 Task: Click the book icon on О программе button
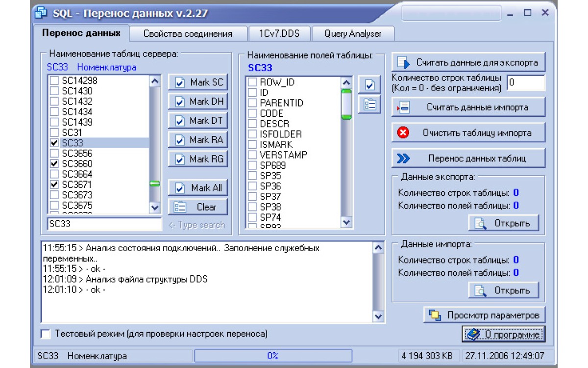[x=474, y=334]
